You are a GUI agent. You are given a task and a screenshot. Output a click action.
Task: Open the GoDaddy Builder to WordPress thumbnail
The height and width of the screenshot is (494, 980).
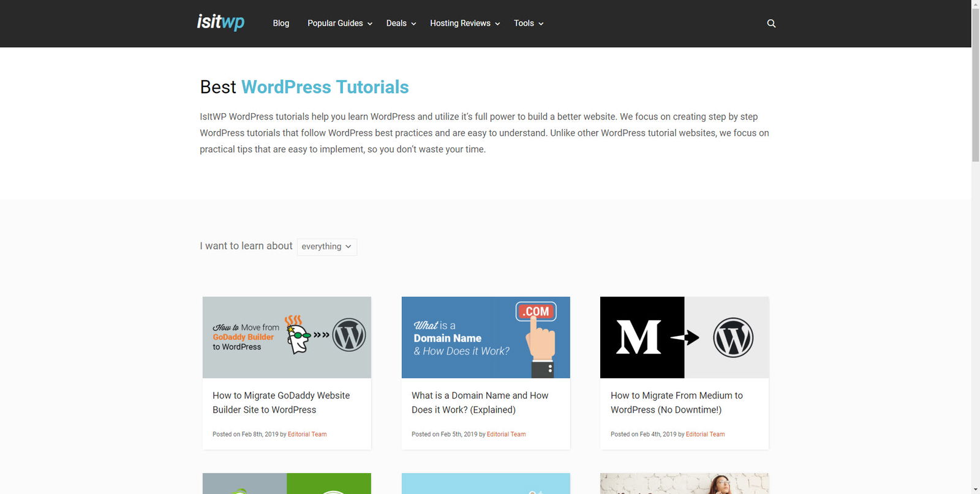[287, 337]
